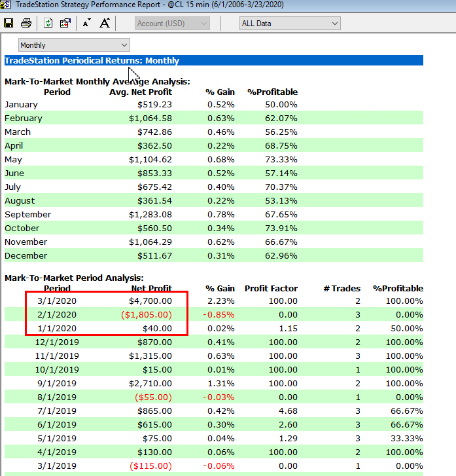Open the Monthly period dropdown
The image size is (456, 476).
coord(74,45)
